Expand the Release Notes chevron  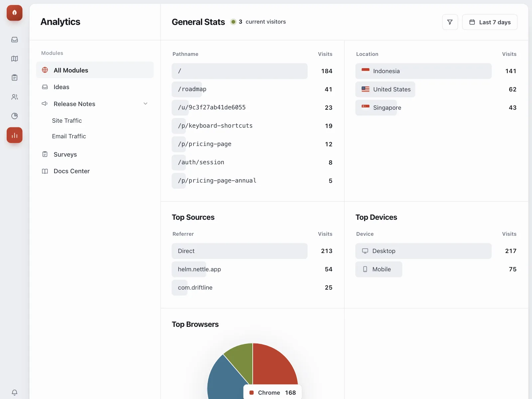pyautogui.click(x=145, y=104)
